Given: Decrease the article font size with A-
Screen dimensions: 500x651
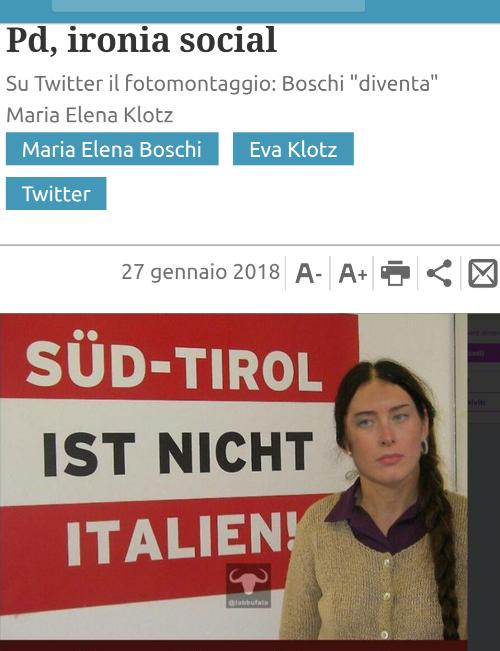Looking at the screenshot, I should pos(308,273).
